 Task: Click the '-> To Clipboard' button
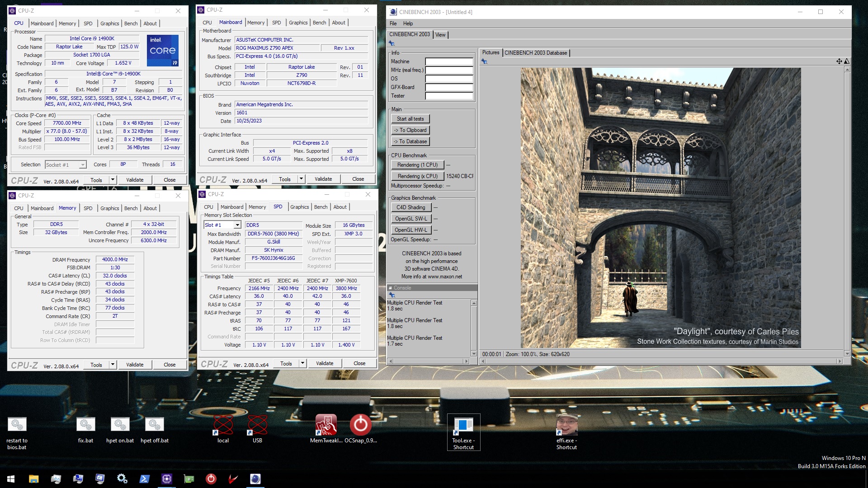click(x=410, y=130)
